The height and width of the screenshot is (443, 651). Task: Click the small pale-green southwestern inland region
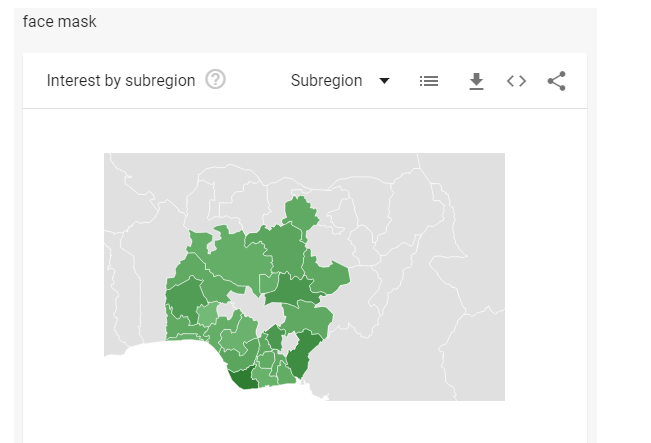(207, 315)
